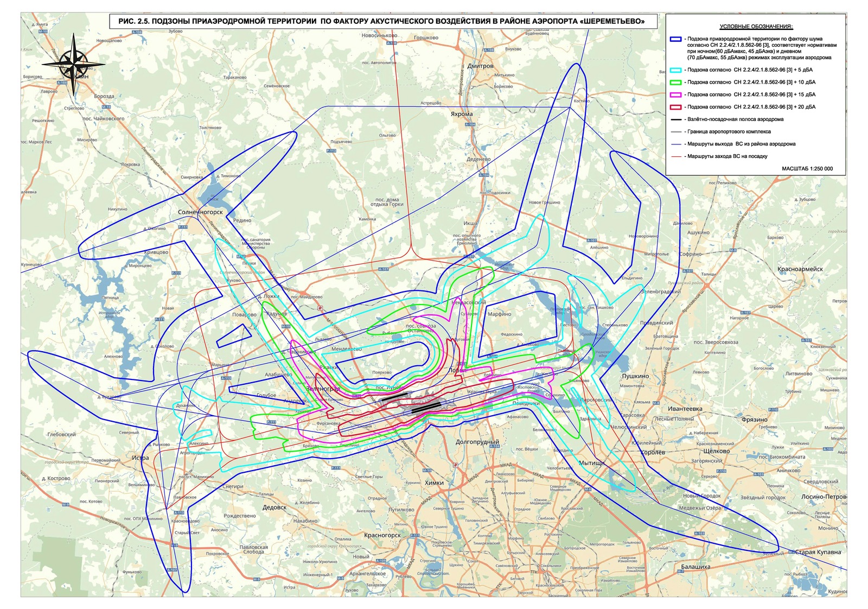Select the Дмитров city label
Screen dimensions: 868x609
[480, 66]
